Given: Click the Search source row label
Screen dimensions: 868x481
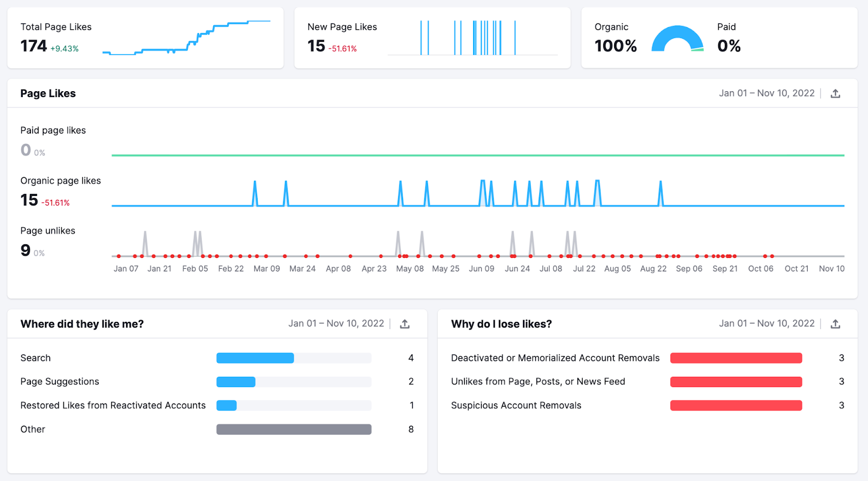Looking at the screenshot, I should [36, 358].
